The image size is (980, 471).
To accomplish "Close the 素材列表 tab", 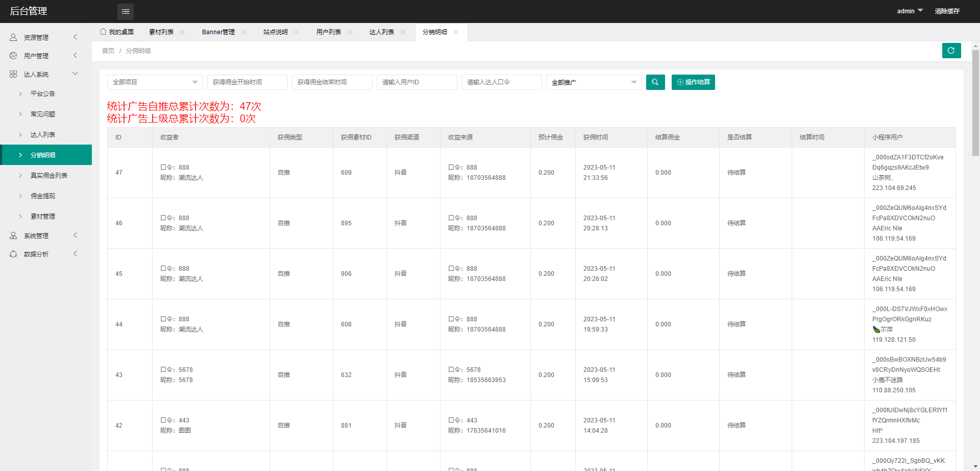I will [x=182, y=32].
